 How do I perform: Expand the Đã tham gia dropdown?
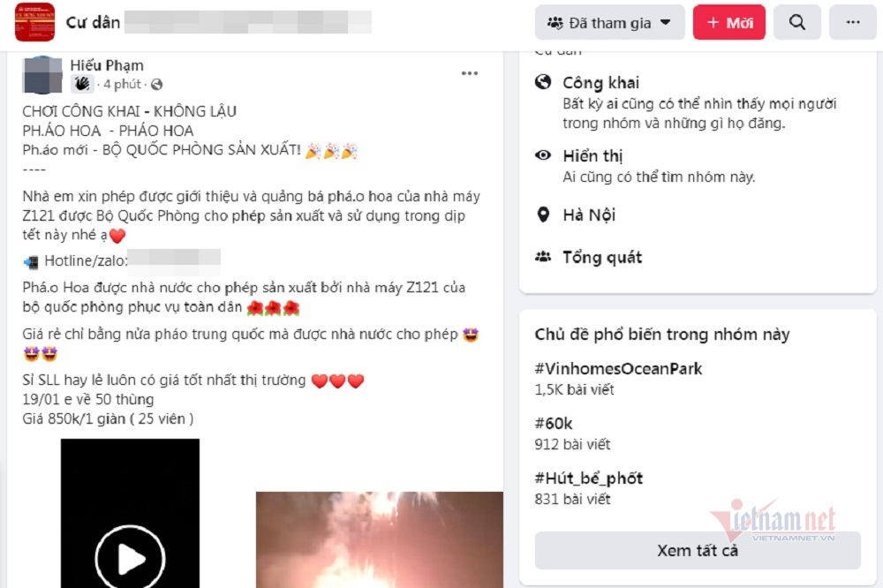tap(610, 23)
